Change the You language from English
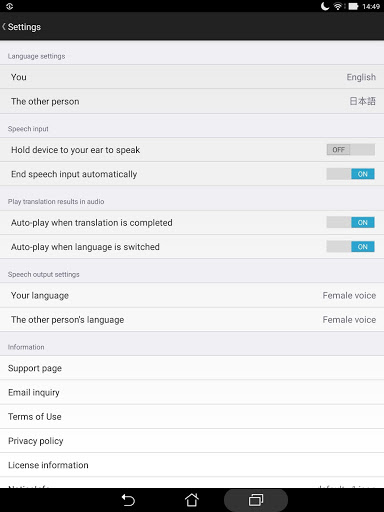The image size is (384, 512). (x=192, y=77)
